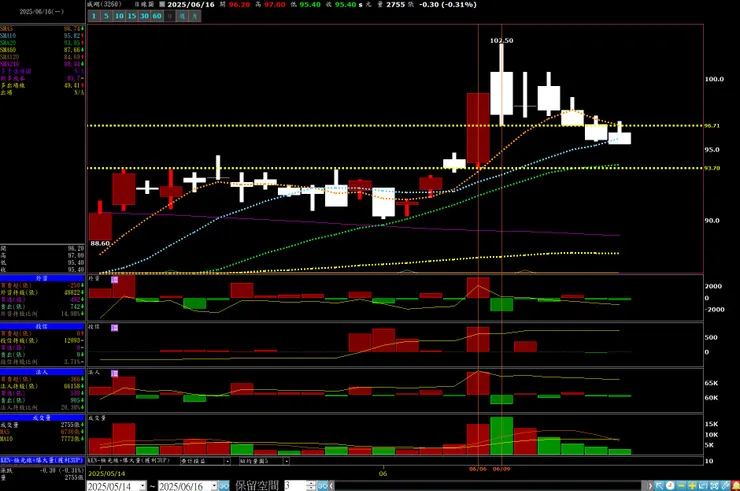This screenshot has width=740, height=491.
Task: Click the yellow minus zoom-out icon
Action: [x=681, y=485]
